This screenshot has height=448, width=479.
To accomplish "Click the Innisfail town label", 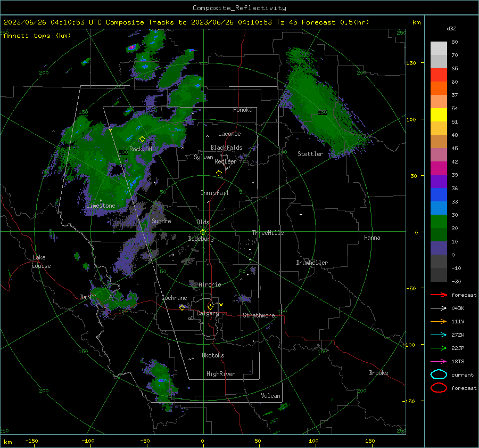I will [x=214, y=193].
